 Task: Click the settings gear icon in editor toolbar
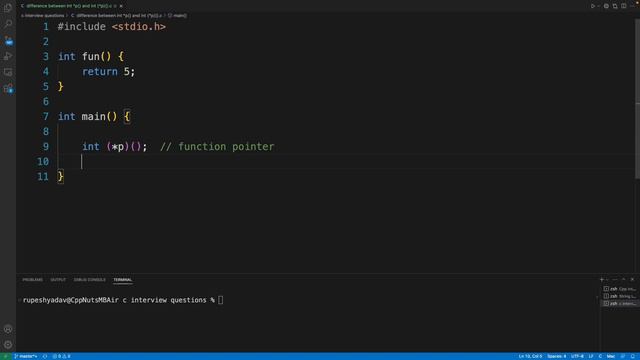(x=606, y=6)
